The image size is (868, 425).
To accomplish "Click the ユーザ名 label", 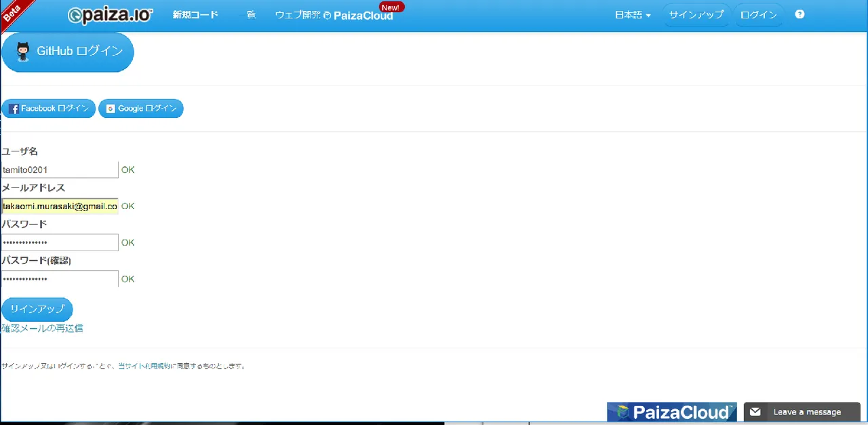I will point(20,151).
